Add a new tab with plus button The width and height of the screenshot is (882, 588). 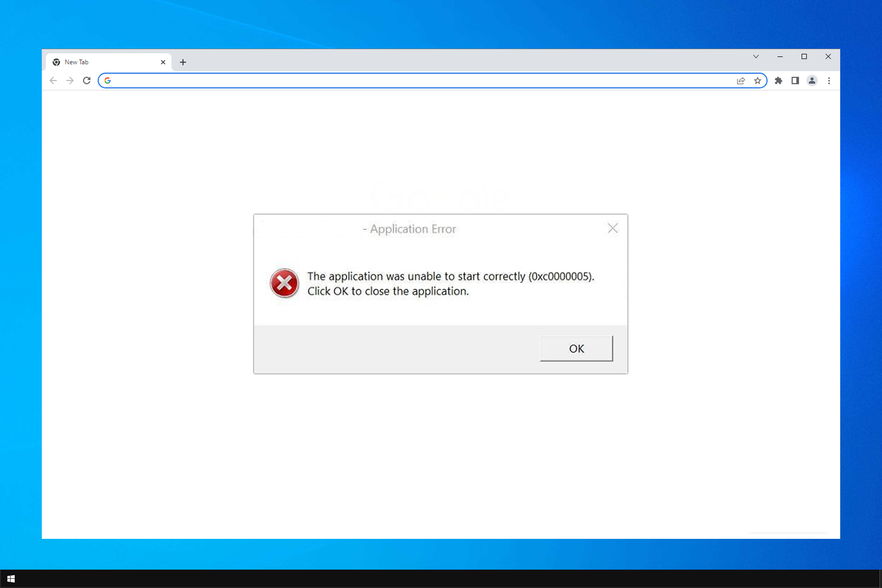click(x=183, y=62)
